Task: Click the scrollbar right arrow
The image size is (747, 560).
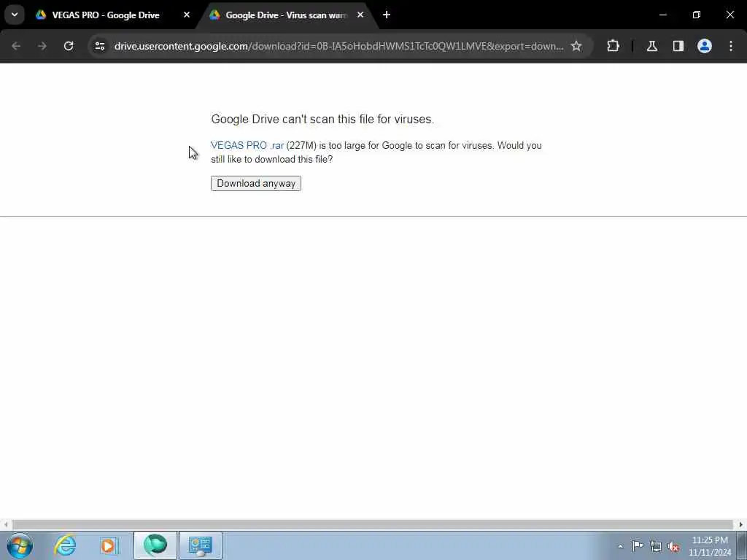Action: tap(741, 525)
